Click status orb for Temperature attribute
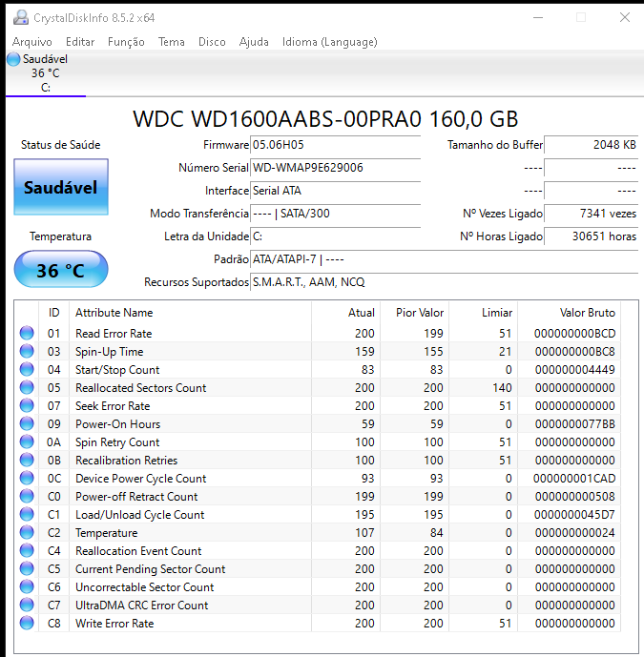 (27, 532)
